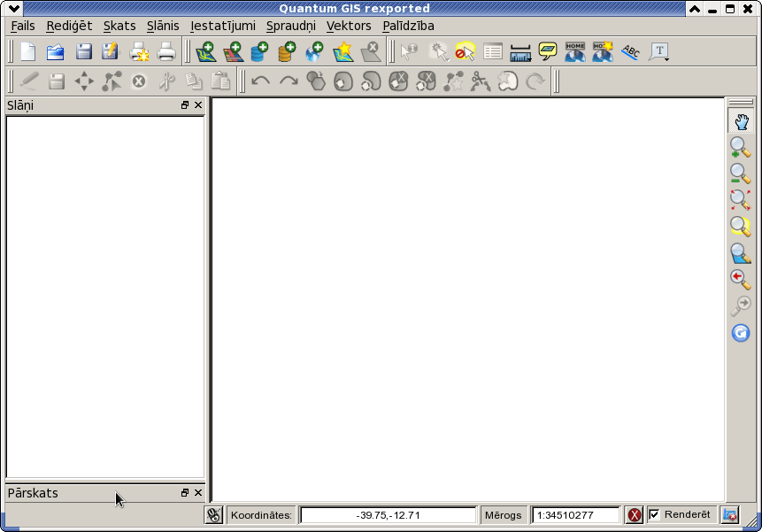Toggle extents display icon beside Koordinātes
762x532 pixels.
point(213,515)
